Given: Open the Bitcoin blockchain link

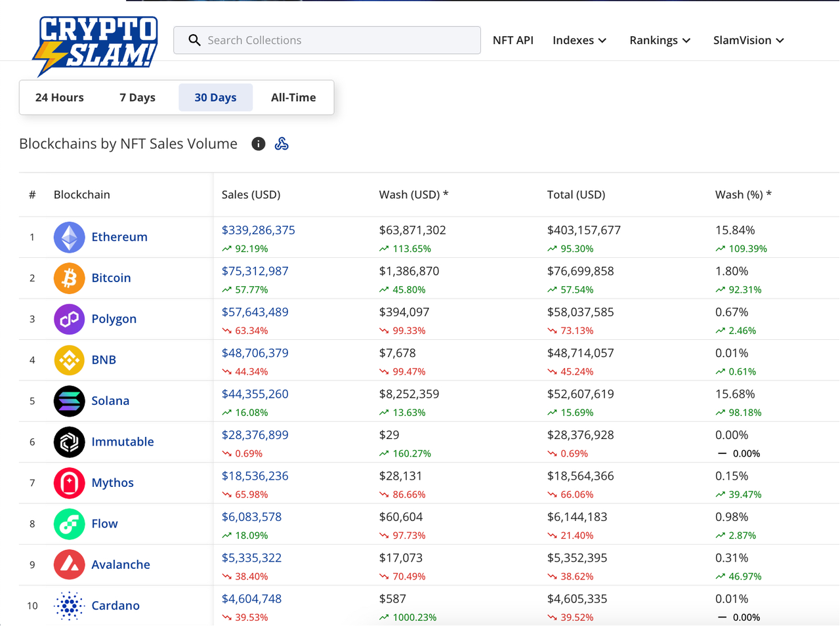Looking at the screenshot, I should click(x=111, y=278).
